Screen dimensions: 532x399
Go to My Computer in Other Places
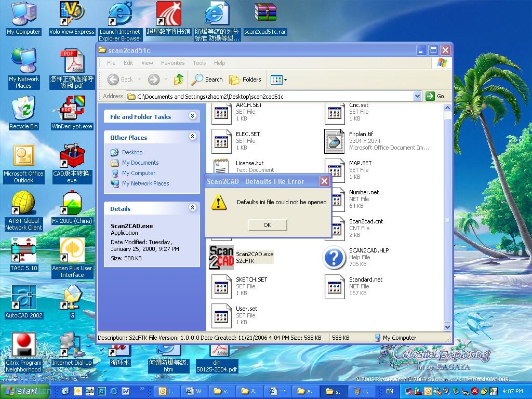click(138, 173)
